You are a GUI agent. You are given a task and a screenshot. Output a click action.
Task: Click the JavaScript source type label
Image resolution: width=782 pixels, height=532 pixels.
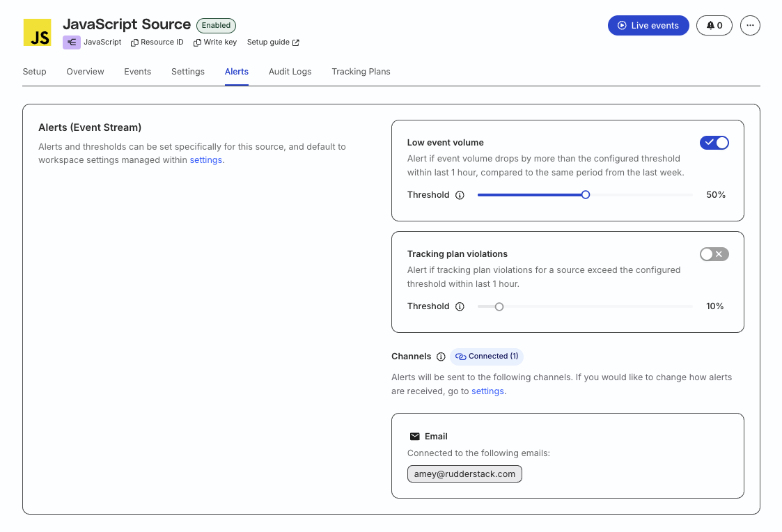pos(102,42)
